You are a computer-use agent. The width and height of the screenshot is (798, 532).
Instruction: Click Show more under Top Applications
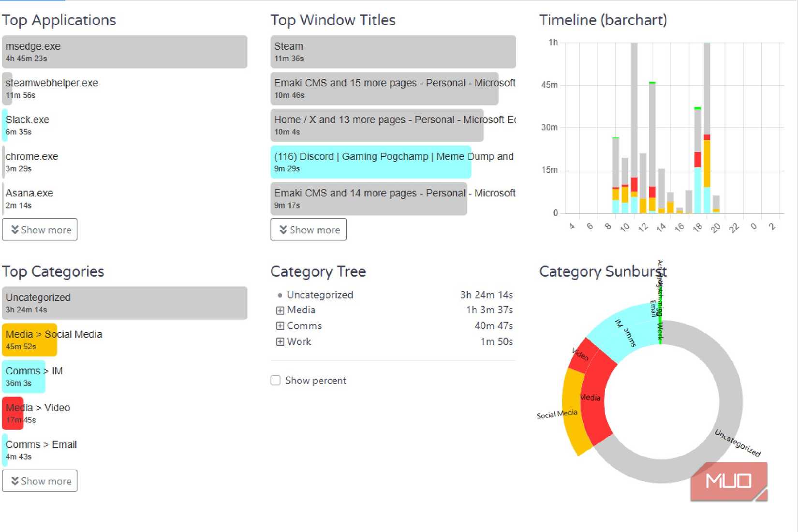pos(40,229)
